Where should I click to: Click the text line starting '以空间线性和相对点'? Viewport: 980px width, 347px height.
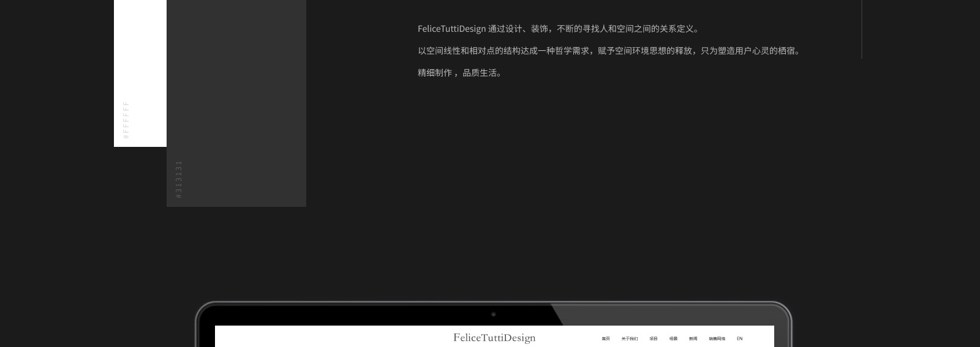click(609, 51)
